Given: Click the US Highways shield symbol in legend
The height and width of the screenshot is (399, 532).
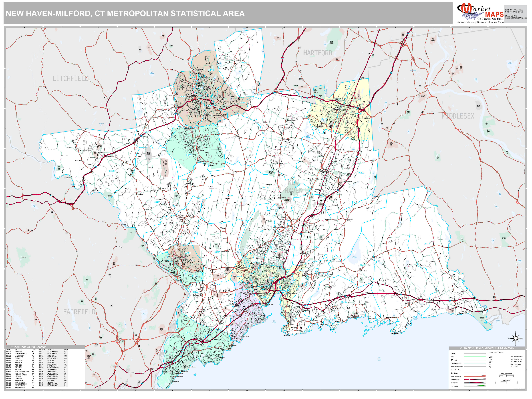Looking at the screenshot, I should [470, 379].
